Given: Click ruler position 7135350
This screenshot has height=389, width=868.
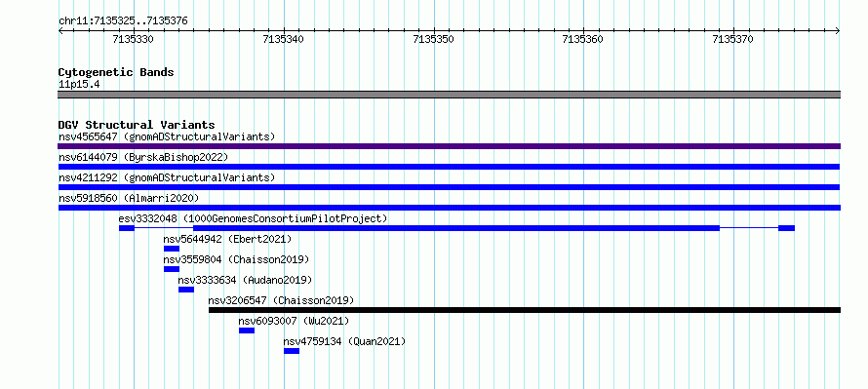Looking at the screenshot, I should (x=433, y=39).
